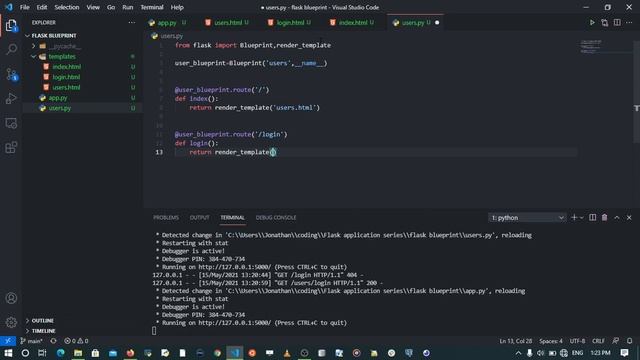Click CRLF line ending selector
Viewport: 640px width, 360px height.
point(598,341)
